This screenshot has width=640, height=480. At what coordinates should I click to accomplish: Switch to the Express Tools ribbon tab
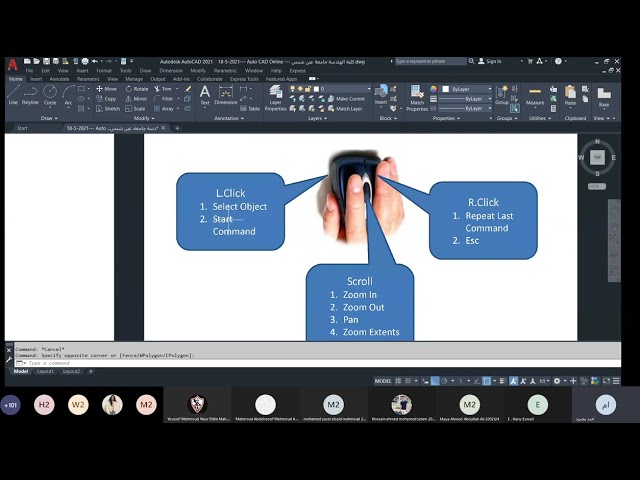point(244,79)
